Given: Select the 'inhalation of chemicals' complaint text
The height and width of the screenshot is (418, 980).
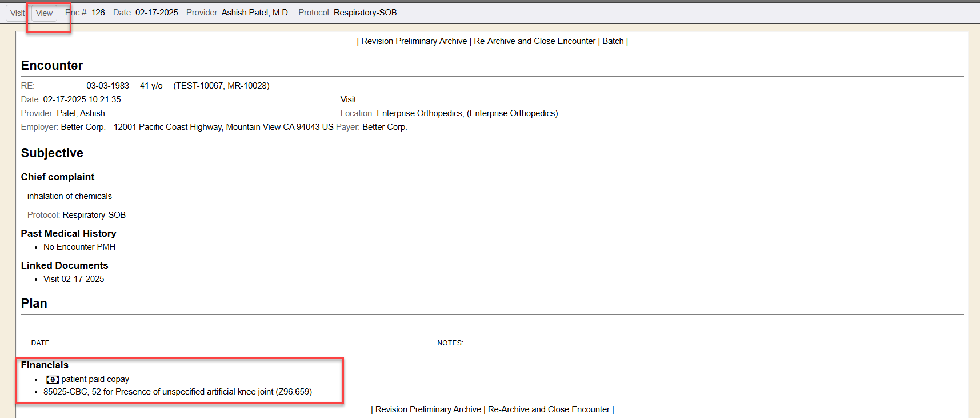Looking at the screenshot, I should pyautogui.click(x=70, y=196).
